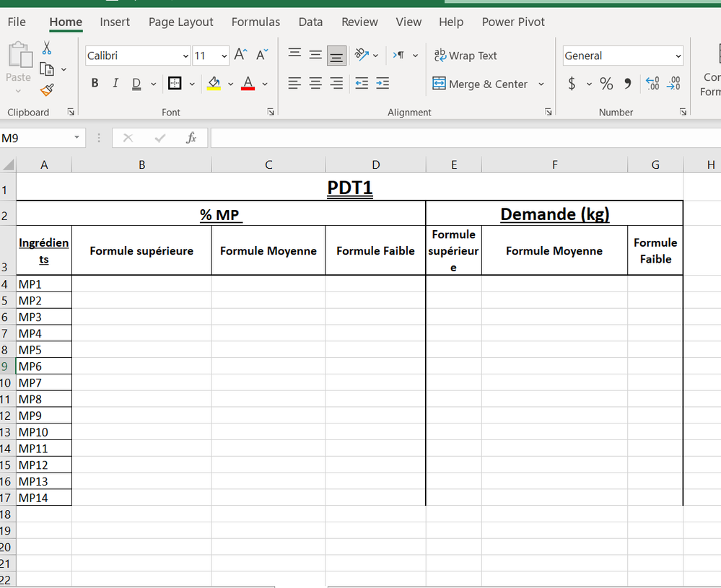Apply yellow fill color bucket

click(214, 83)
